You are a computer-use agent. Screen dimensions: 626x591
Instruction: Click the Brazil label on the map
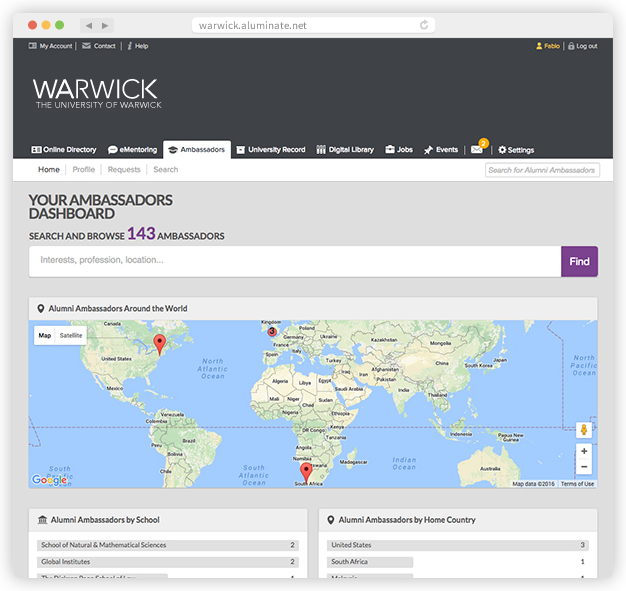(189, 441)
